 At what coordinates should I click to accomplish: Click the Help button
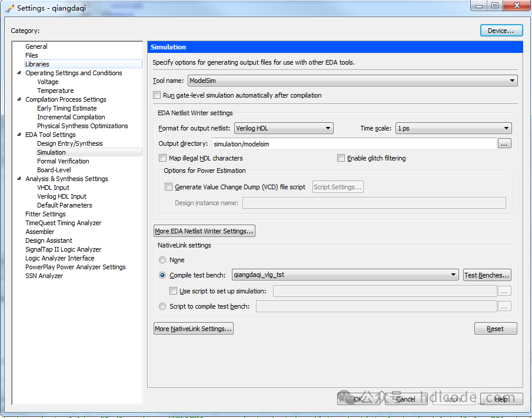[x=501, y=399]
